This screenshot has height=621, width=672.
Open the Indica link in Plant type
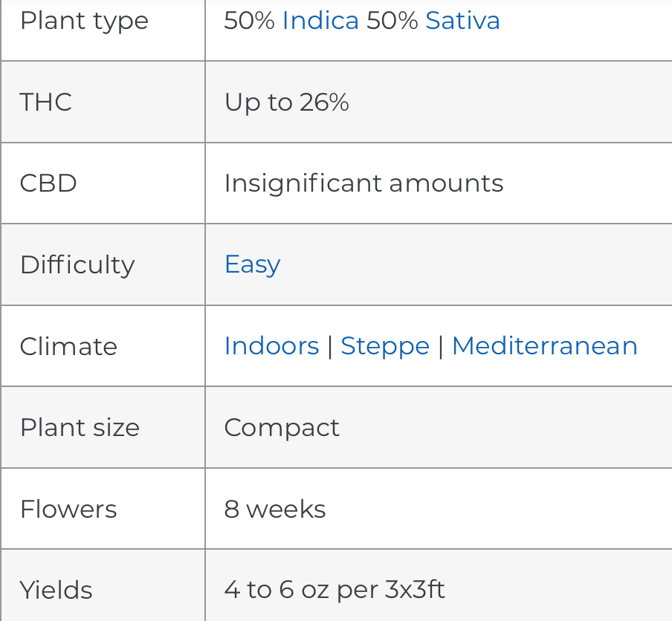pyautogui.click(x=320, y=21)
